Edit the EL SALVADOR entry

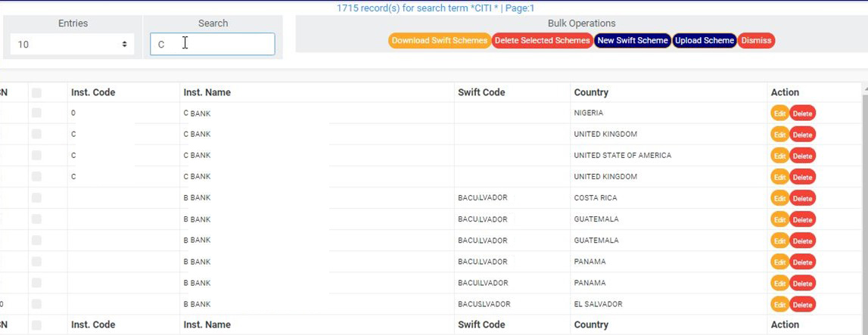pos(779,305)
